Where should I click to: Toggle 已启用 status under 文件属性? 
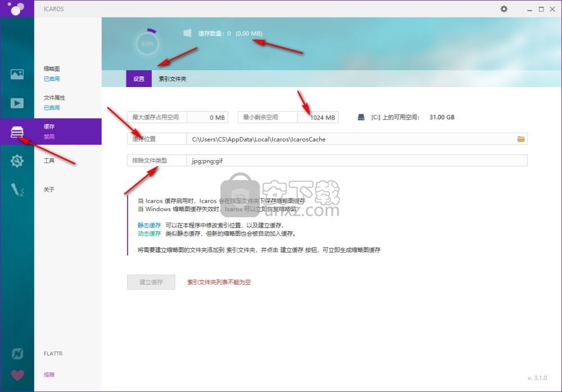pos(52,107)
